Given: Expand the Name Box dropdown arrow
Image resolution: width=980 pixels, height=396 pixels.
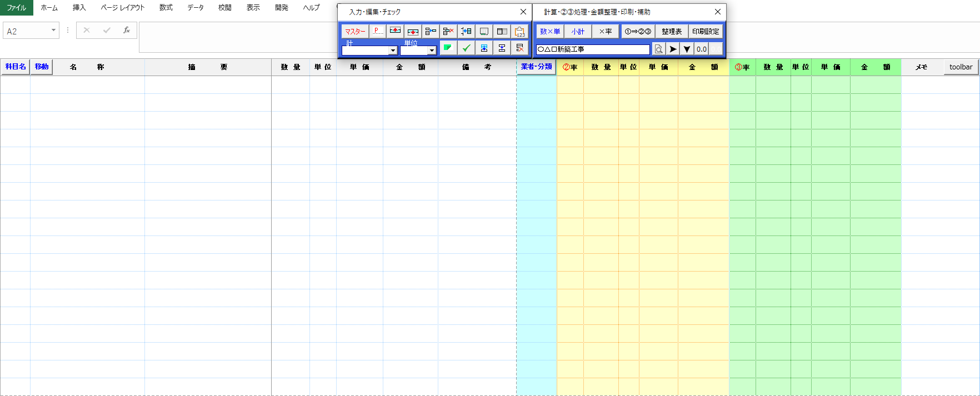Looking at the screenshot, I should coord(53,31).
